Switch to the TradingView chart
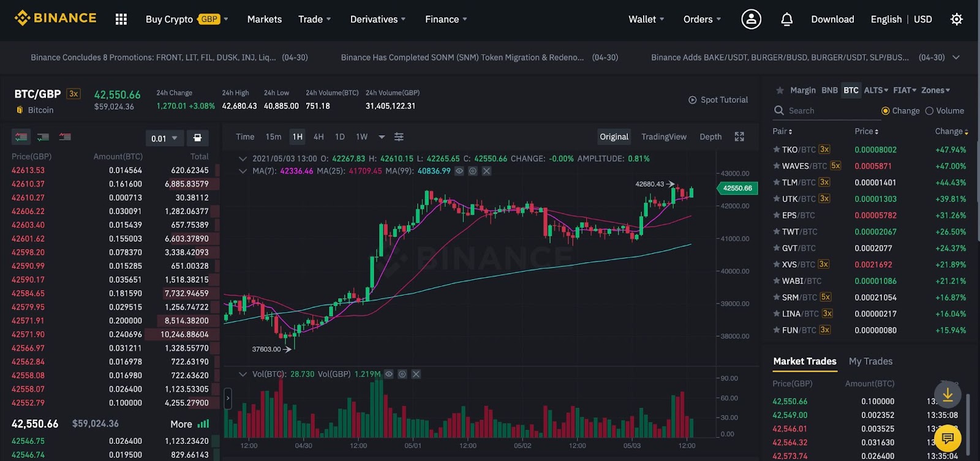This screenshot has height=461, width=980. pyautogui.click(x=664, y=137)
